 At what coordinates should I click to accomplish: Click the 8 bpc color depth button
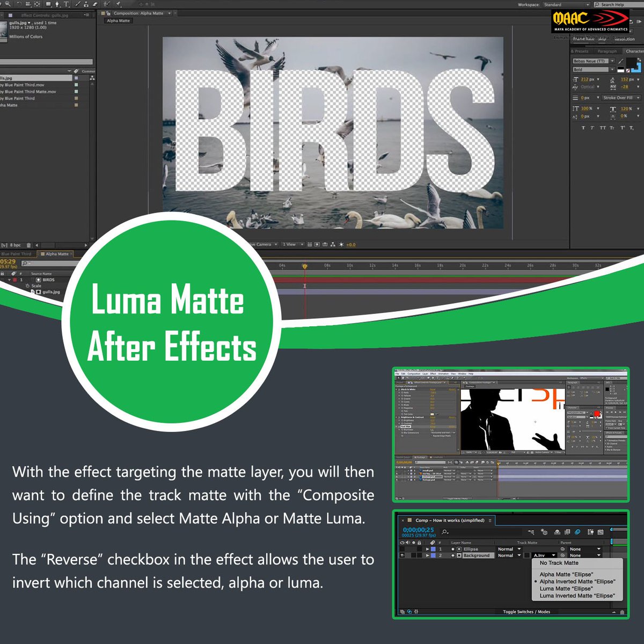15,245
